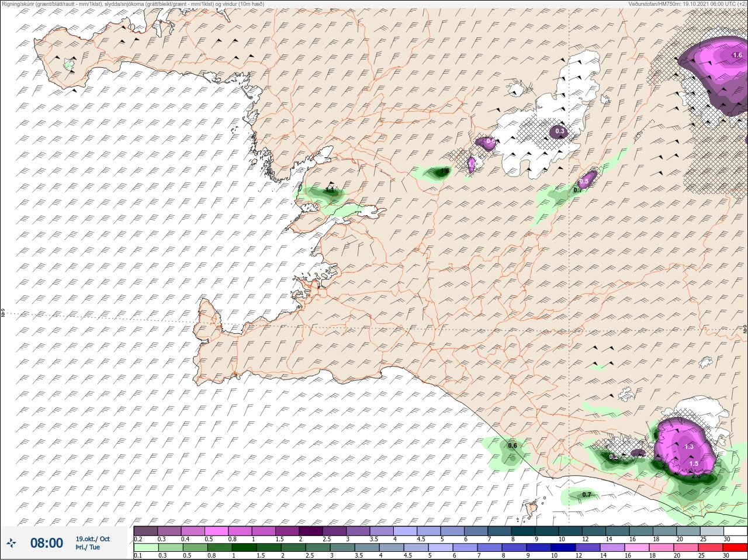Click the darkest green swatch in the bottom legend row
This screenshot has height=560, width=748.
(x=244, y=547)
